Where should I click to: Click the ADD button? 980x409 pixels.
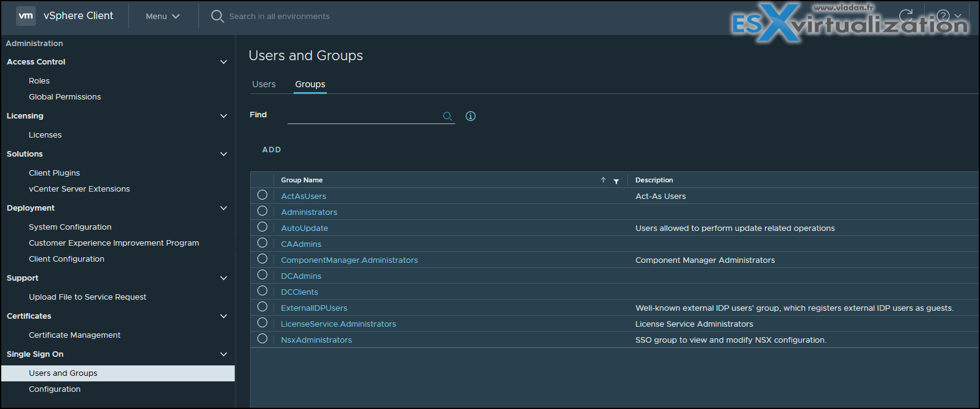pyautogui.click(x=272, y=150)
